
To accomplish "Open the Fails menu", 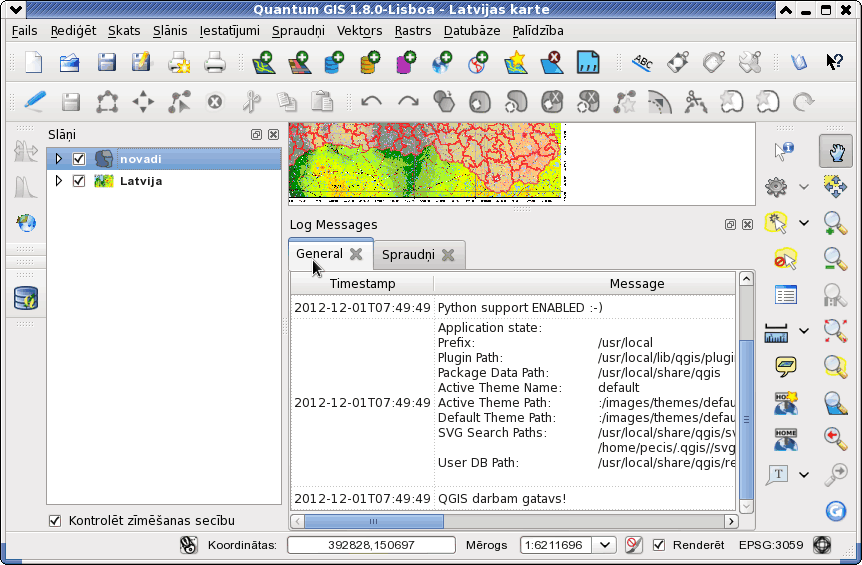I will pos(25,31).
